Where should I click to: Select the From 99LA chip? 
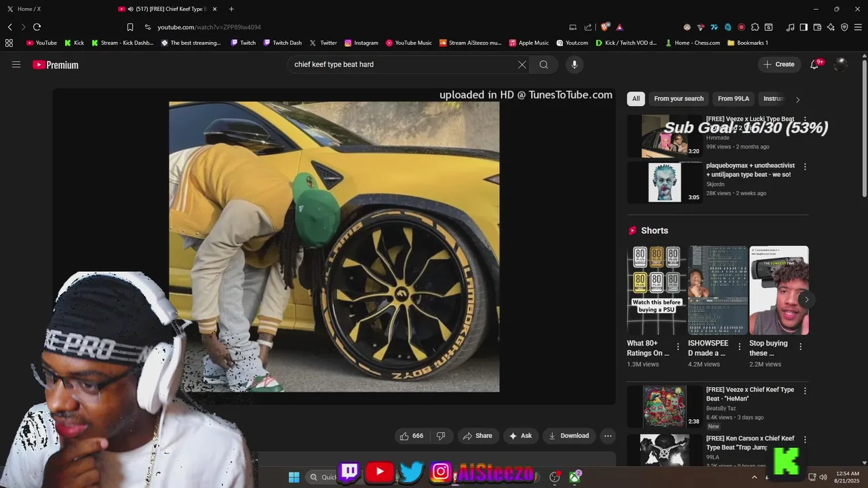click(x=734, y=98)
